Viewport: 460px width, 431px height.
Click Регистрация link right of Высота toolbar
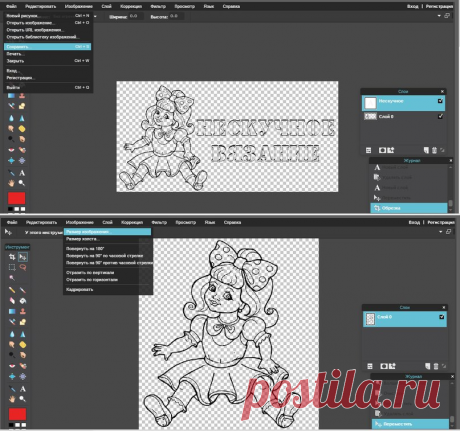coord(439,6)
